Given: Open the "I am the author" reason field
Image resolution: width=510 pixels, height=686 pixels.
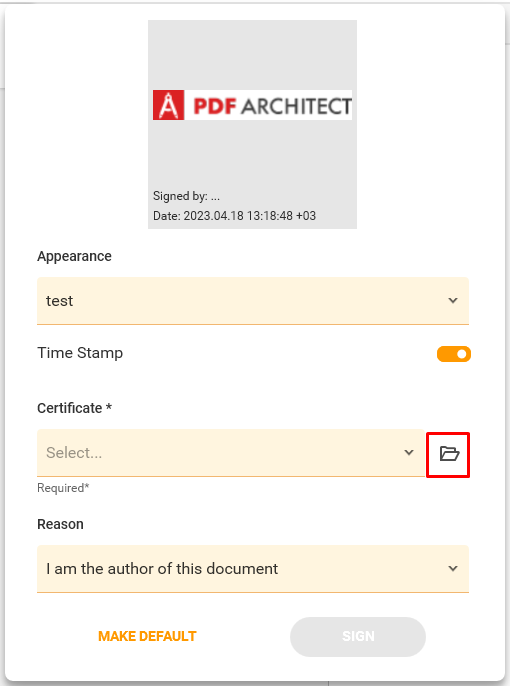Looking at the screenshot, I should 253,569.
